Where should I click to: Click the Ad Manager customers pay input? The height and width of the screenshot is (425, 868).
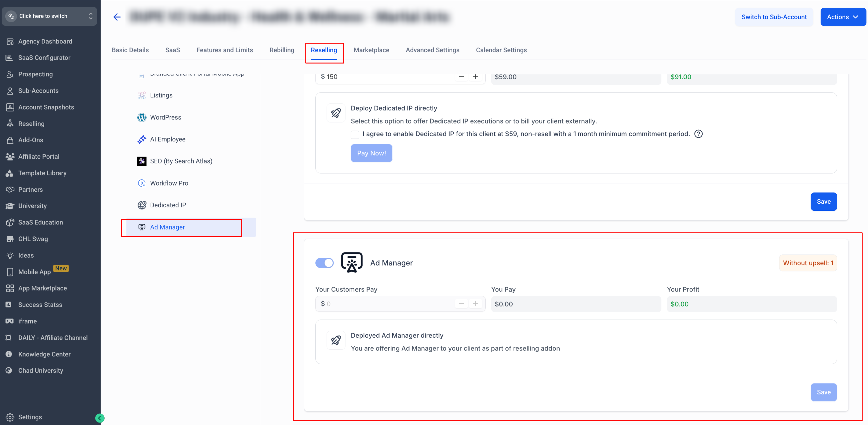pyautogui.click(x=387, y=304)
